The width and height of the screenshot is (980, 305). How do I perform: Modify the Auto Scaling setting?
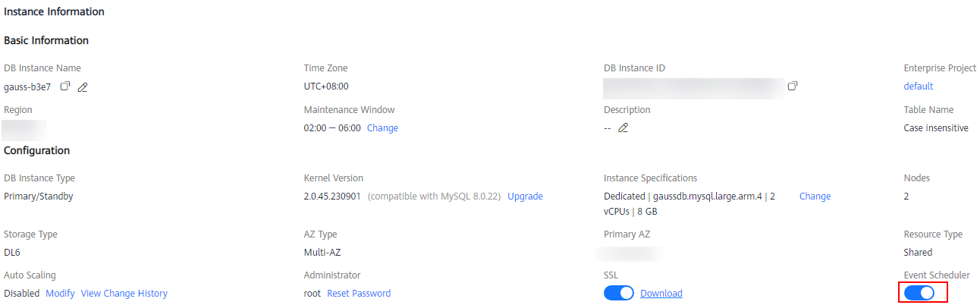point(61,294)
